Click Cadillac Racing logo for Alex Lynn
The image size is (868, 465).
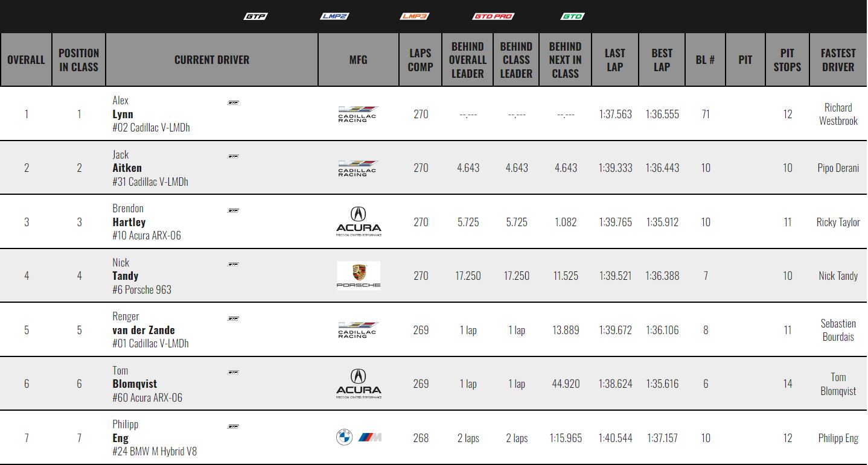[358, 114]
